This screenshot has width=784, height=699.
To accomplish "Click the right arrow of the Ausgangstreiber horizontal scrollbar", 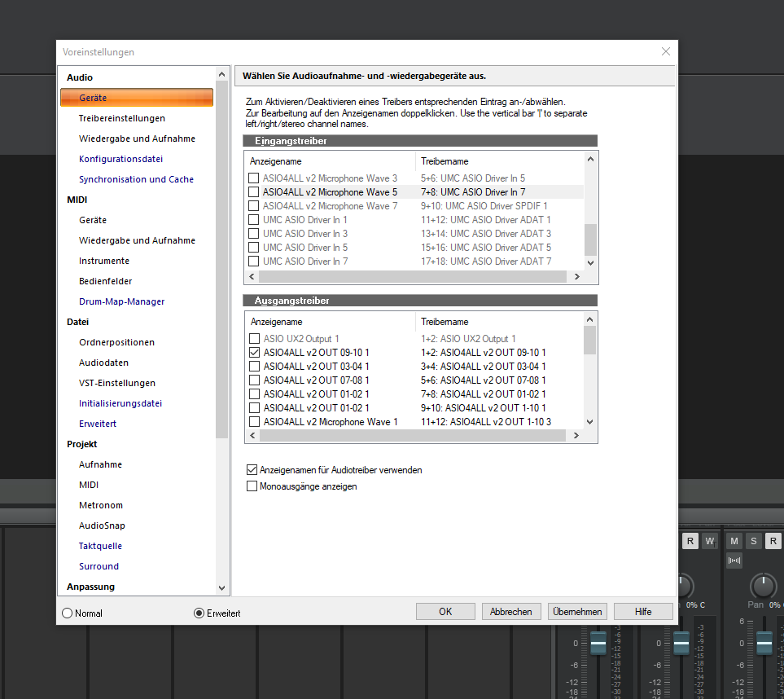I will pyautogui.click(x=576, y=435).
